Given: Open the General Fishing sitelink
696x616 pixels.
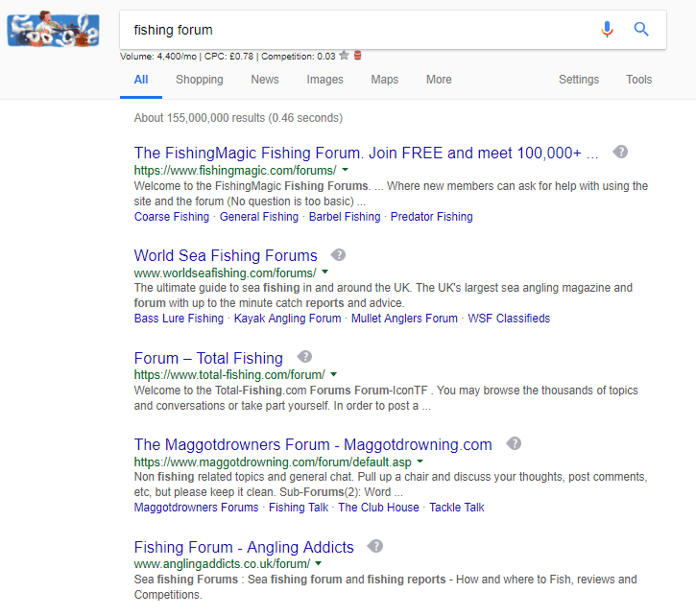Looking at the screenshot, I should point(259,217).
